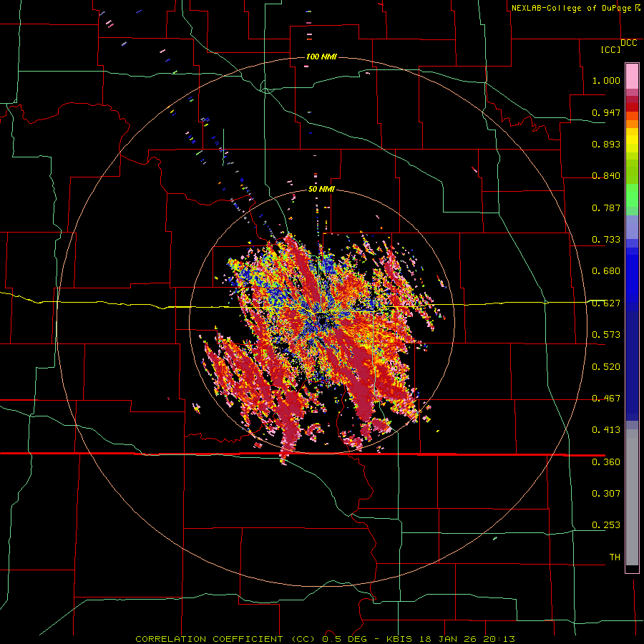Click the KBIS station identifier
This screenshot has width=644, height=644.
point(399,639)
